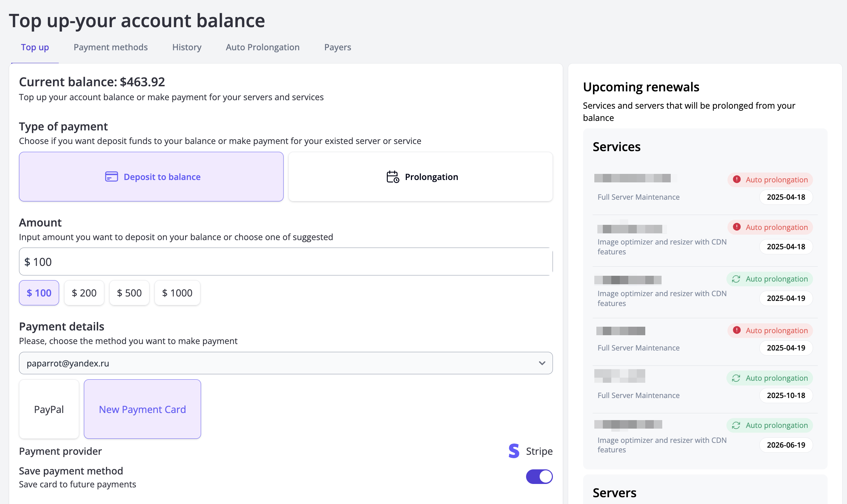Click green refresh icon on 2025-04-19 Image optimizer

click(x=736, y=279)
